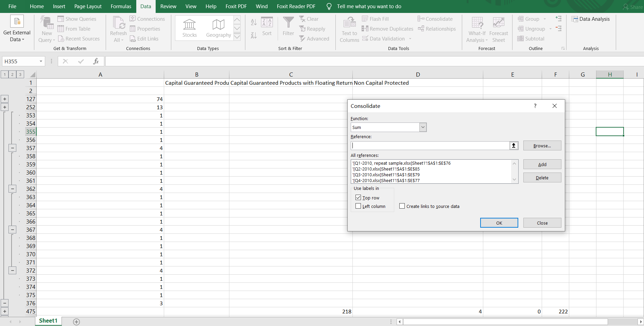Enable the Left column checkbox
This screenshot has width=644, height=326.
tap(358, 206)
